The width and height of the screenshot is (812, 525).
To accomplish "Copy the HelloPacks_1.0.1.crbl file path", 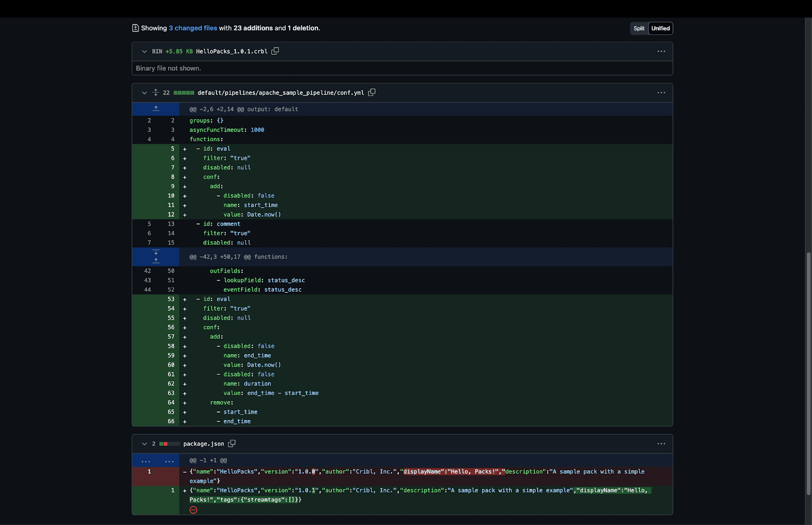I will coord(275,51).
